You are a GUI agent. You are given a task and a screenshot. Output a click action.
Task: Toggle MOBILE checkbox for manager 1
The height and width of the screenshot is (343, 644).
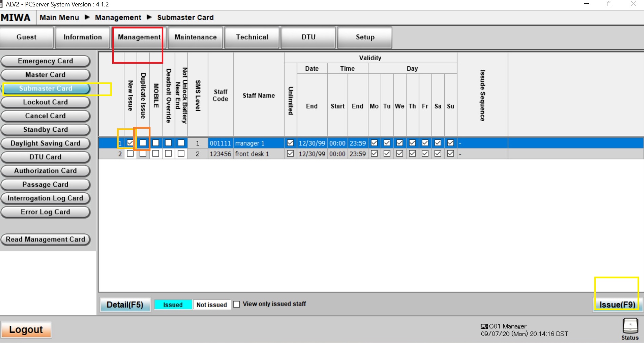pos(156,143)
